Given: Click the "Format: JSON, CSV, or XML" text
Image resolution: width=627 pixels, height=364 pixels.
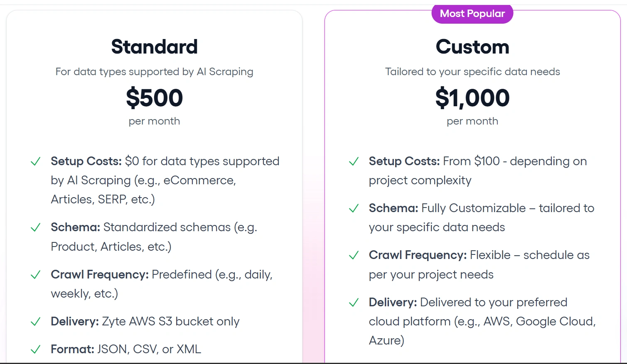Looking at the screenshot, I should (126, 349).
